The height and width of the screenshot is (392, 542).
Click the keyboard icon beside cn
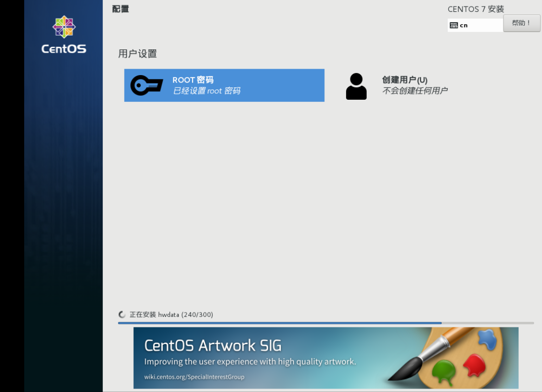click(x=454, y=25)
